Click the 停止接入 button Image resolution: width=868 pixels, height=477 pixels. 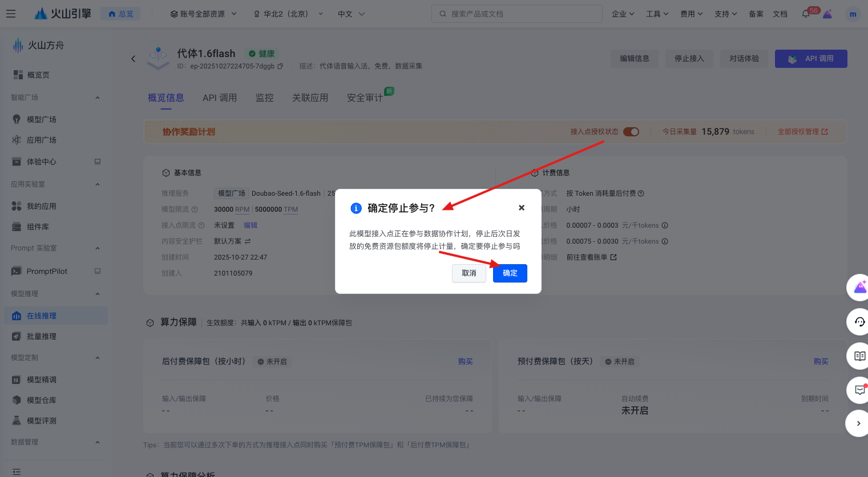click(x=689, y=59)
